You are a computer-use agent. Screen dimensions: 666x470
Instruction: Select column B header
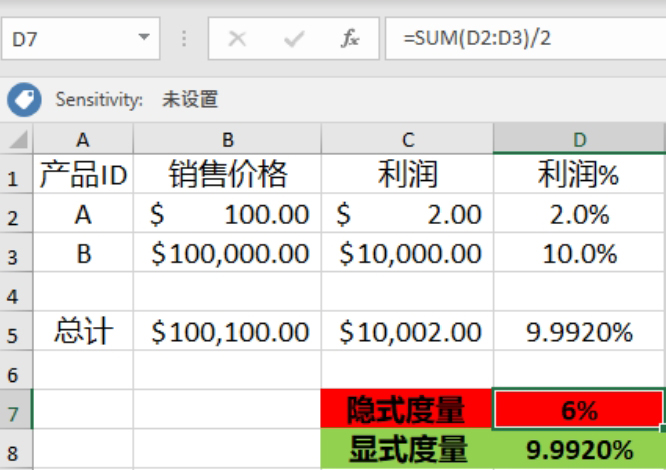point(227,138)
